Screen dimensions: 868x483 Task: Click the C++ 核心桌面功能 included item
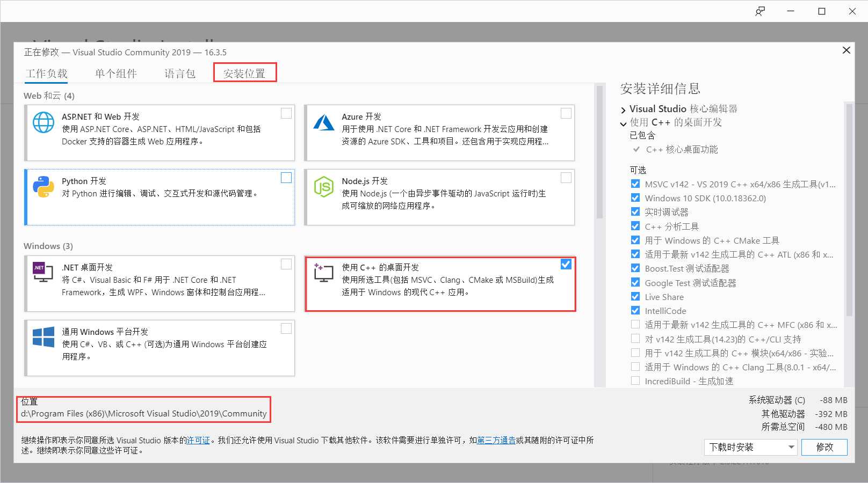pyautogui.click(x=682, y=149)
